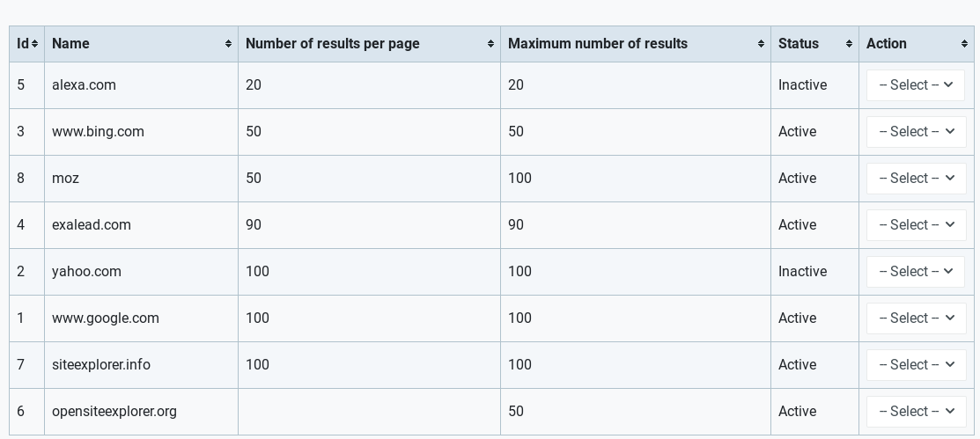This screenshot has width=980, height=439.
Task: Click sort arrows in Name header
Action: [228, 44]
